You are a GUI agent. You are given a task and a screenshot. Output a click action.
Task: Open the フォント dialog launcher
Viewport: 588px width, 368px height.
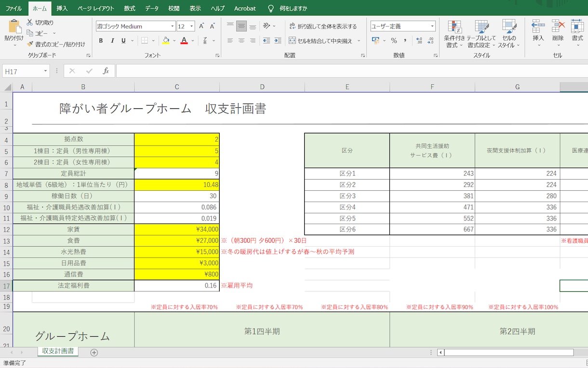(x=217, y=56)
